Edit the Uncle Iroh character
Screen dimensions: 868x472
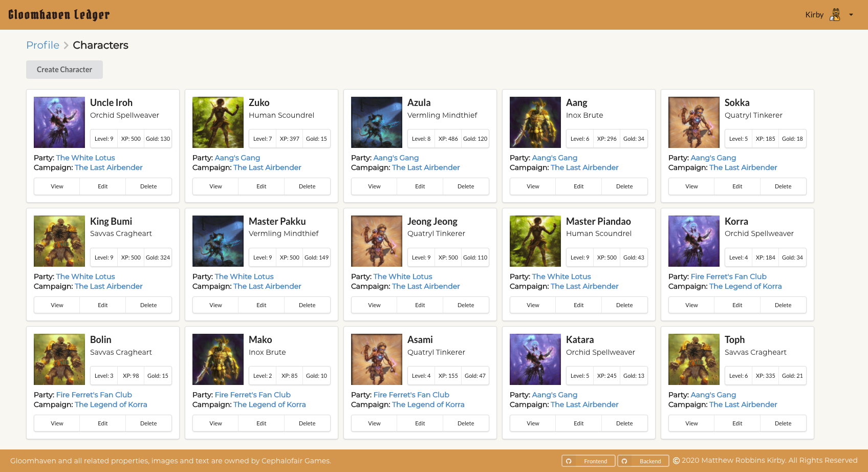click(x=103, y=186)
